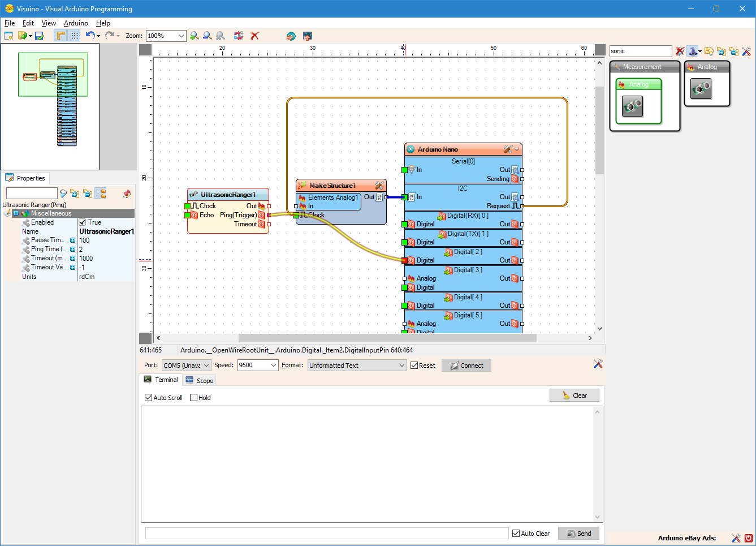The width and height of the screenshot is (756, 546).
Task: Toggle the Auto Scroll checkbox
Action: pyautogui.click(x=149, y=398)
